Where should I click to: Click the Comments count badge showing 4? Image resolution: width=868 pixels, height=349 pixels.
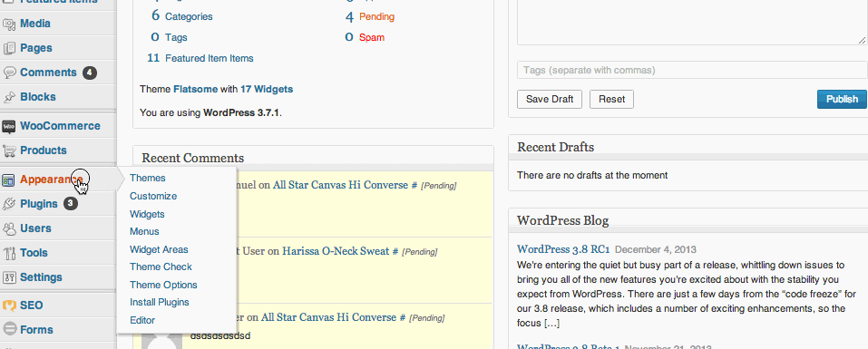pyautogui.click(x=90, y=73)
